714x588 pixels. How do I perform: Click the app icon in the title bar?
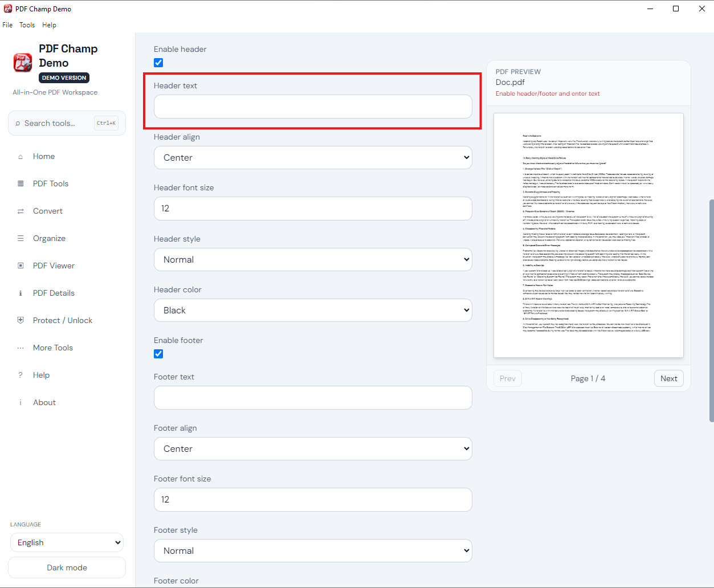[8, 9]
